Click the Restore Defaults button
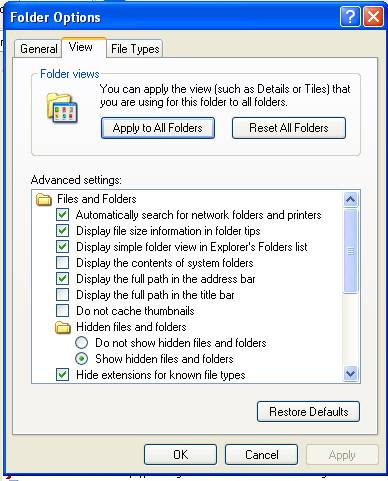This screenshot has width=388, height=481. (x=308, y=412)
